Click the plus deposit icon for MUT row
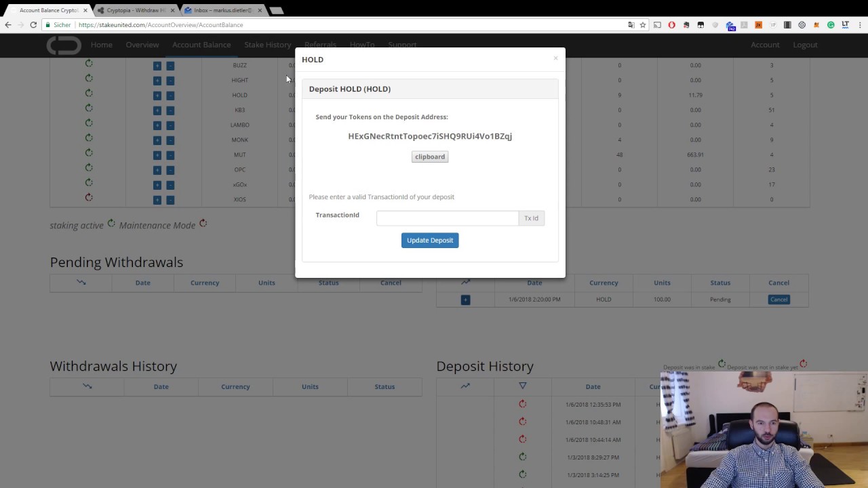The width and height of the screenshot is (868, 488). point(157,155)
